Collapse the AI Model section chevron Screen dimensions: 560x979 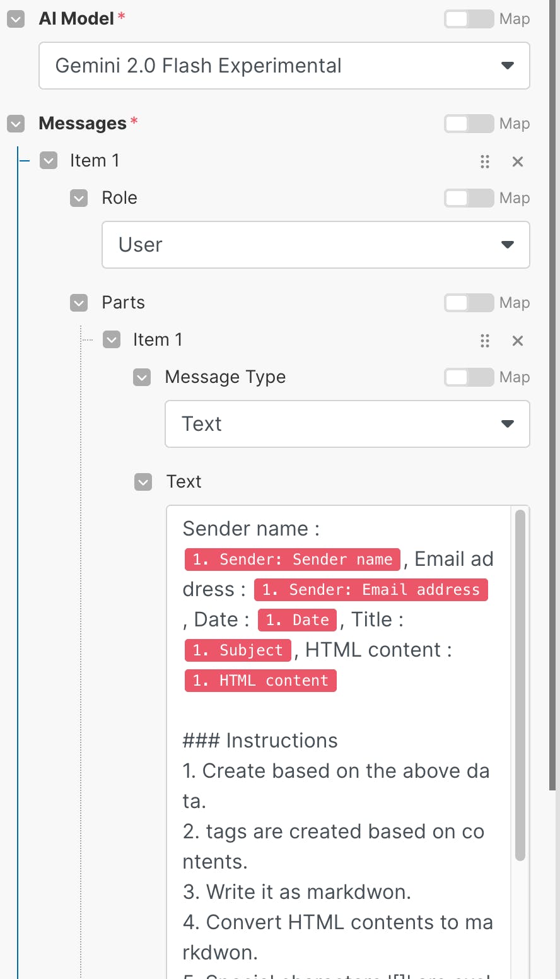[16, 19]
